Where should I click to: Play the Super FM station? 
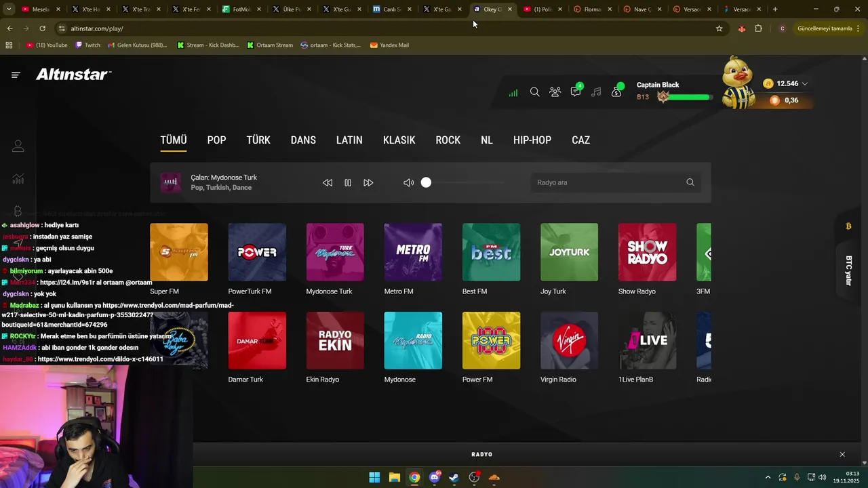179,252
